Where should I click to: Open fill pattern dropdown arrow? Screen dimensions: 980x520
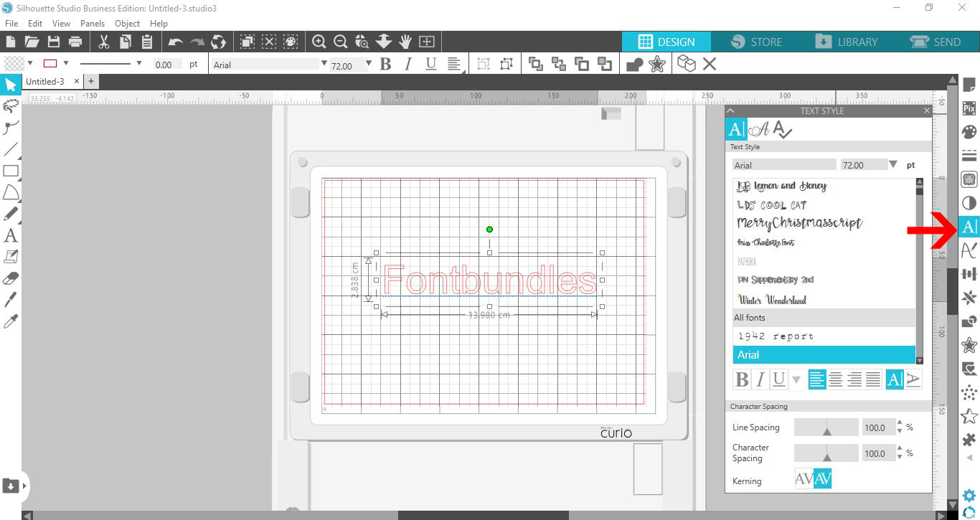pos(31,63)
